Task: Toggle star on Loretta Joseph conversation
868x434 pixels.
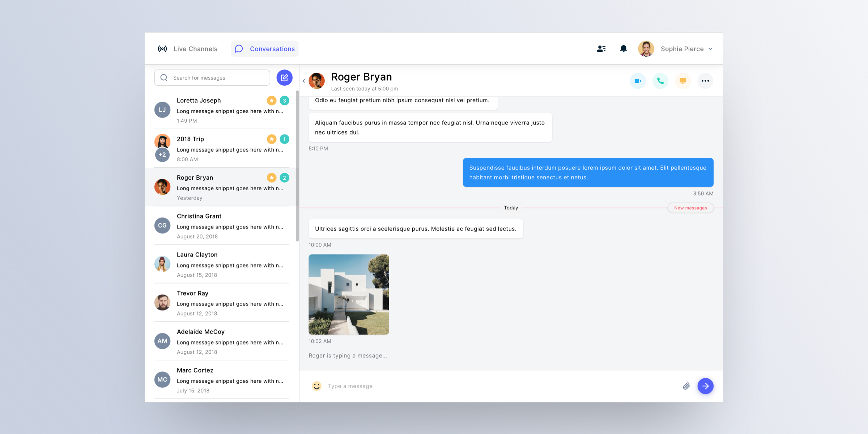Action: tap(272, 101)
